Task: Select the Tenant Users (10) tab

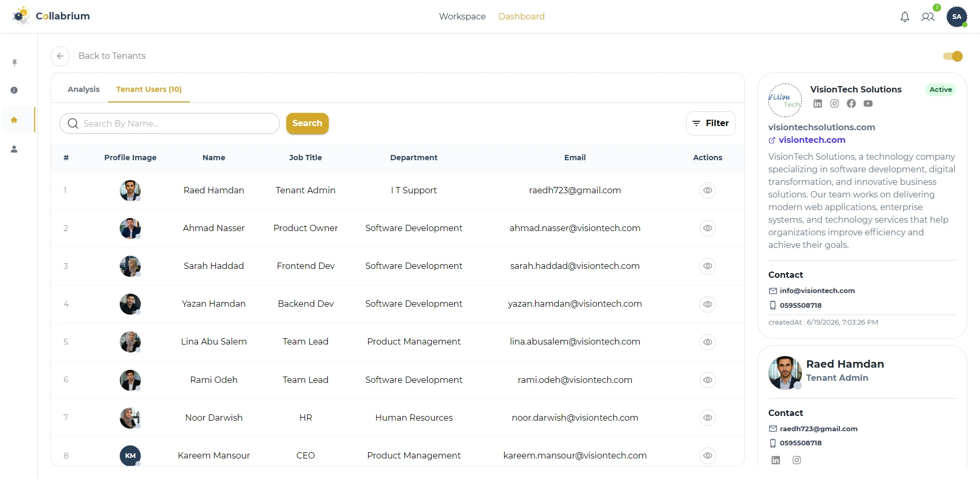Action: pos(149,89)
